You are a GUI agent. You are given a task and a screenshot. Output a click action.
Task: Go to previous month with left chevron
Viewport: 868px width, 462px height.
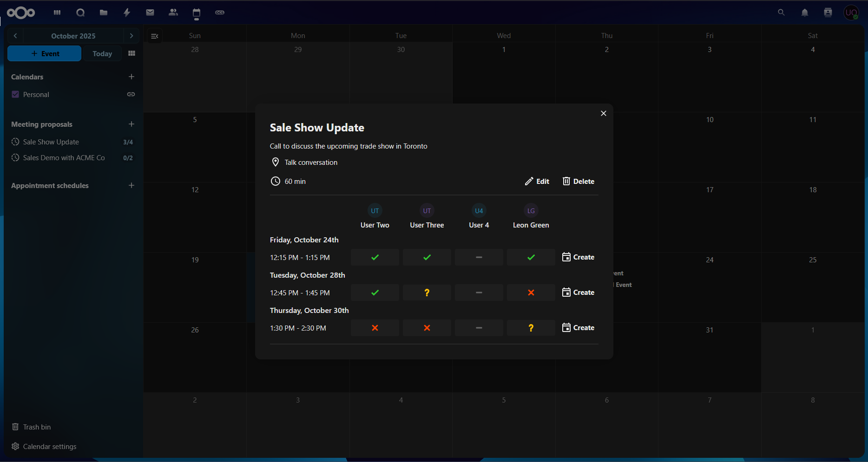(x=15, y=36)
